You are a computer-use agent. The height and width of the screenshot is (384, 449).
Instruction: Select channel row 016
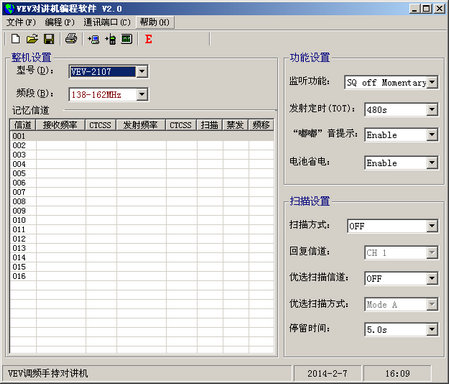click(x=142, y=276)
